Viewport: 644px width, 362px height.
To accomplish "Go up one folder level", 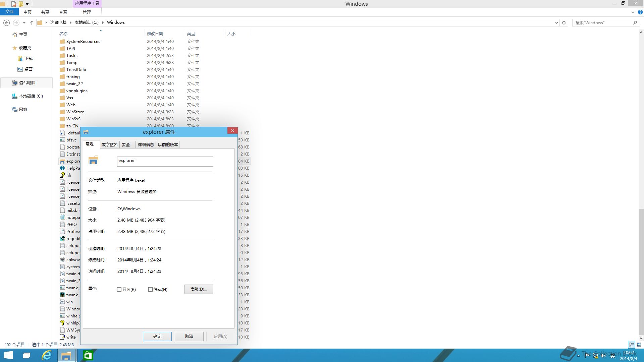I will pyautogui.click(x=32, y=22).
